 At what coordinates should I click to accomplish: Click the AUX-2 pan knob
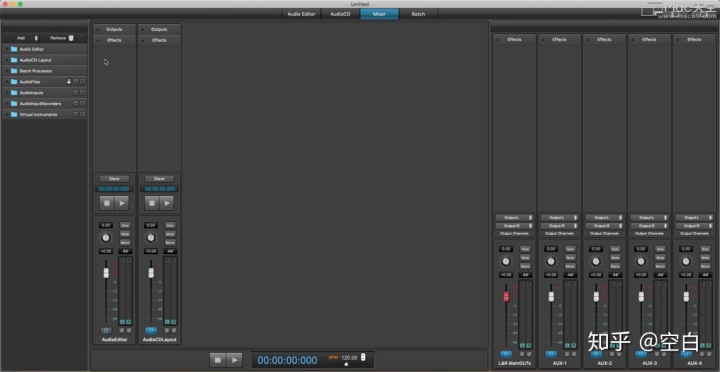596,261
